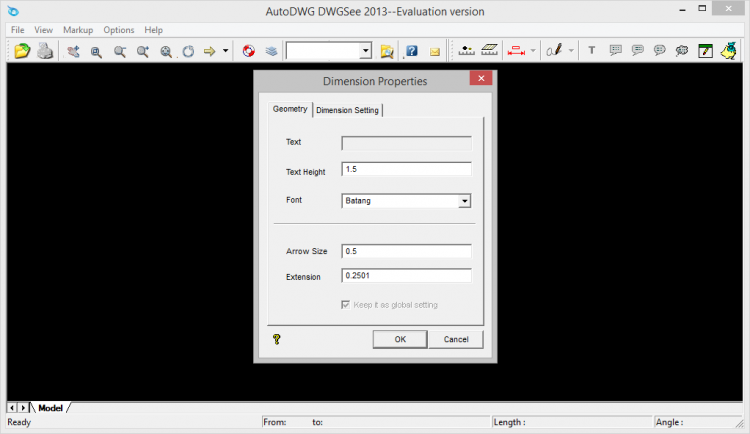
Task: Select the rounded comment callout icon
Action: 638,50
